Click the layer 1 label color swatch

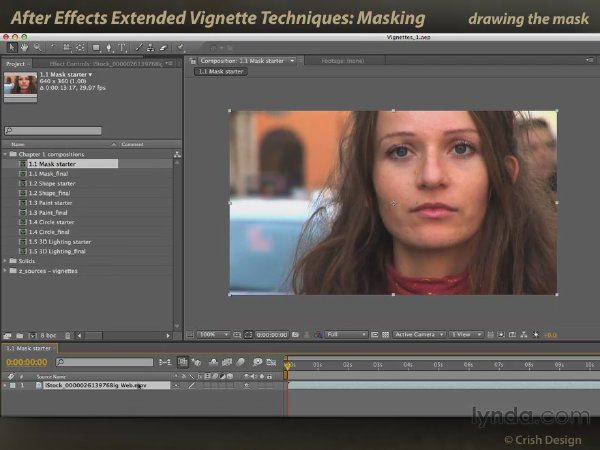coord(13,385)
